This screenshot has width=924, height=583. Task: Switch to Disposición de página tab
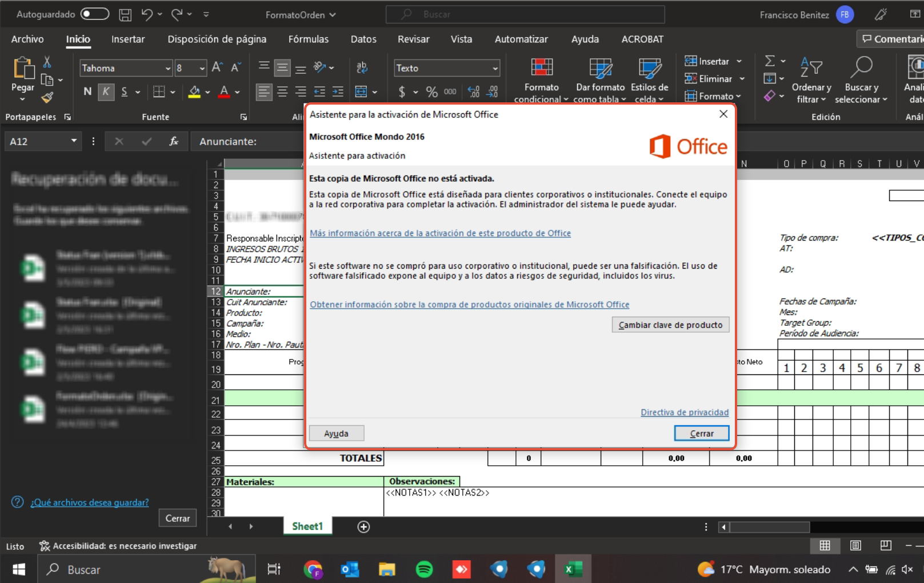(x=217, y=39)
